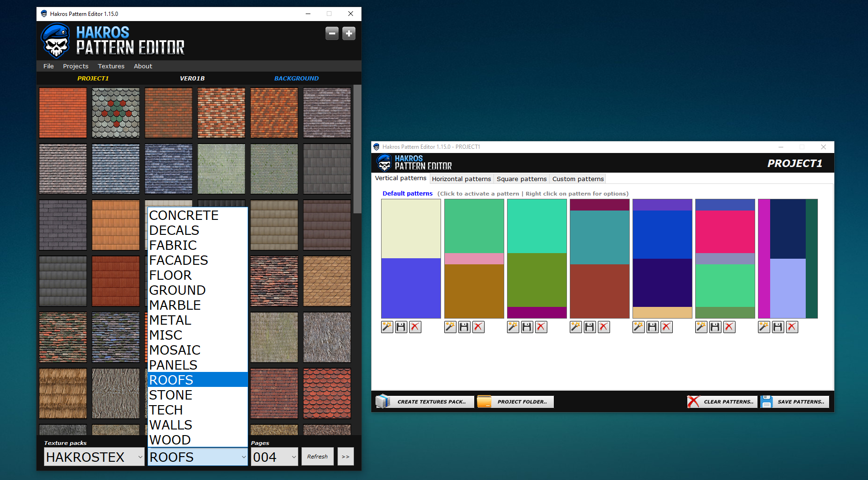Select STONE from category list
Viewport: 868px width, 480px height.
[198, 395]
